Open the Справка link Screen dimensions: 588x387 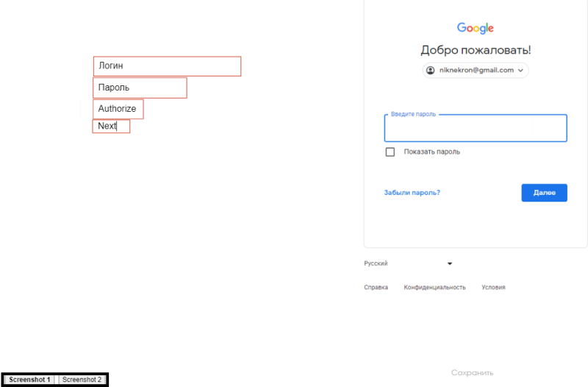click(376, 288)
